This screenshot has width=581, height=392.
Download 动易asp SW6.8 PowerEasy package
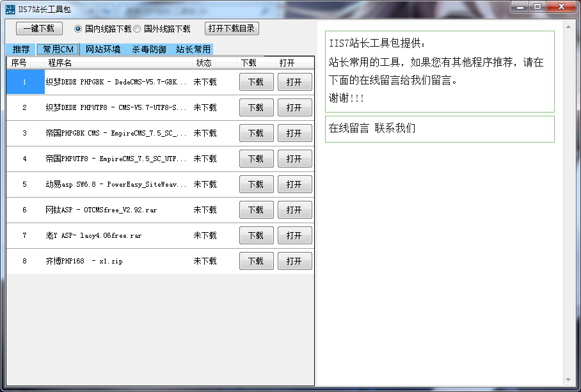(x=256, y=184)
